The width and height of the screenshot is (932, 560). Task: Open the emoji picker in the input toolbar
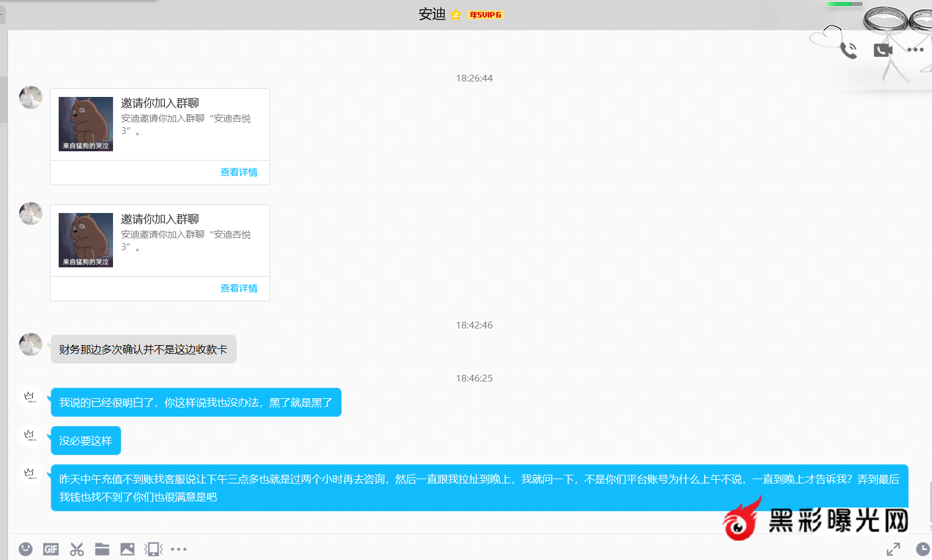[25, 549]
